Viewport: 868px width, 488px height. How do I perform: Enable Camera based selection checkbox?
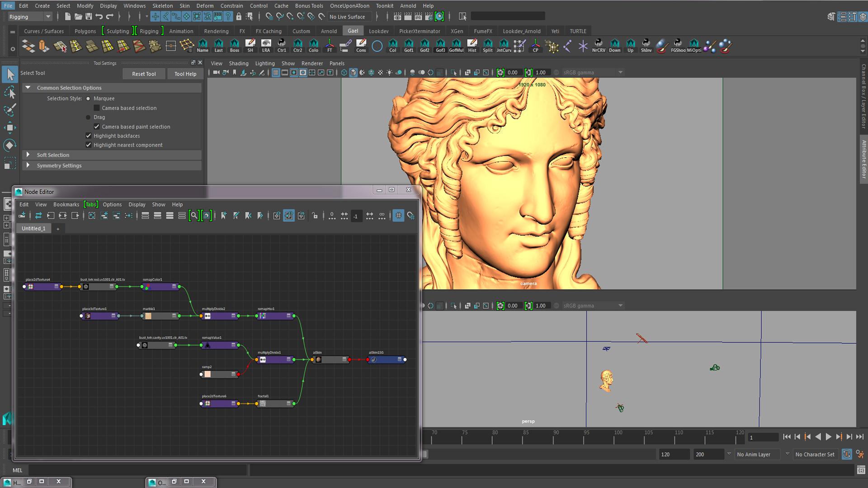[97, 108]
